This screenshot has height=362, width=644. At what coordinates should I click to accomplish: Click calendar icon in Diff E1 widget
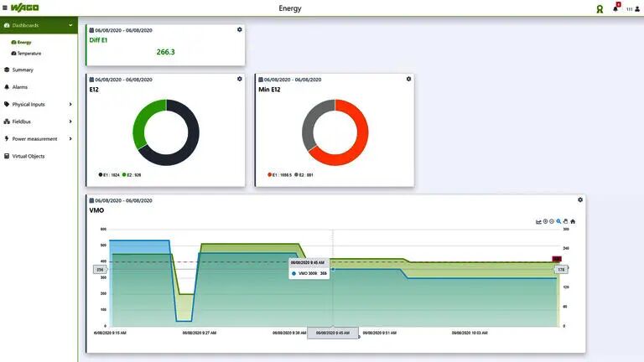tap(91, 30)
